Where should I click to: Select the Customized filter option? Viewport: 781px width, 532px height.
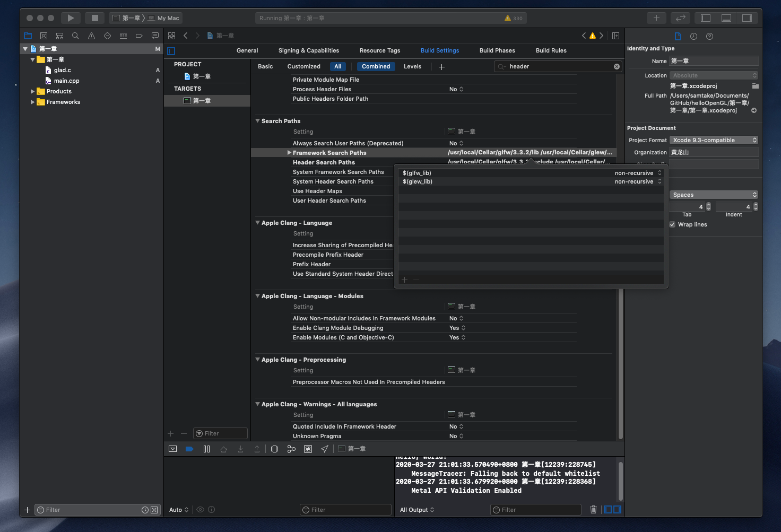pos(304,66)
